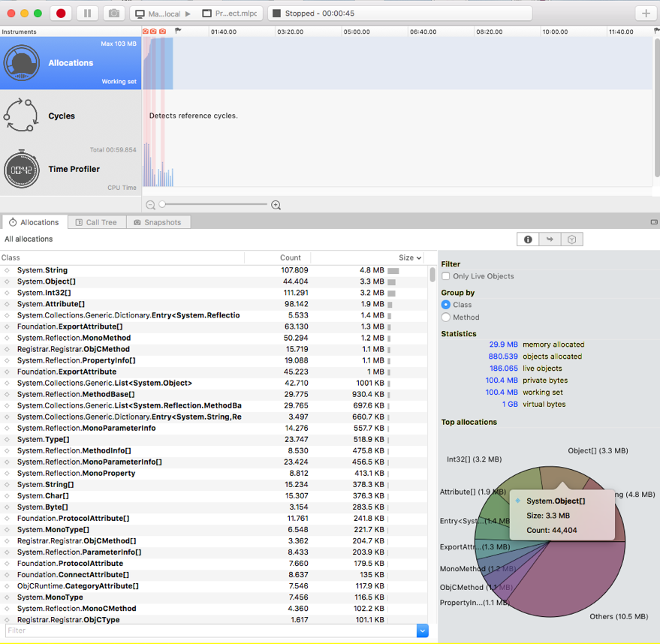660x644 pixels.
Task: Sort by the Count column header
Action: [290, 257]
